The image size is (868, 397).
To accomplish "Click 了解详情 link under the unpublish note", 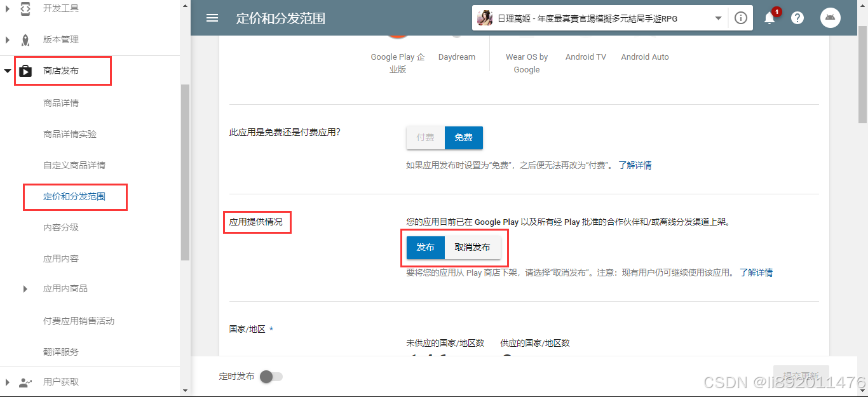I will [x=756, y=273].
